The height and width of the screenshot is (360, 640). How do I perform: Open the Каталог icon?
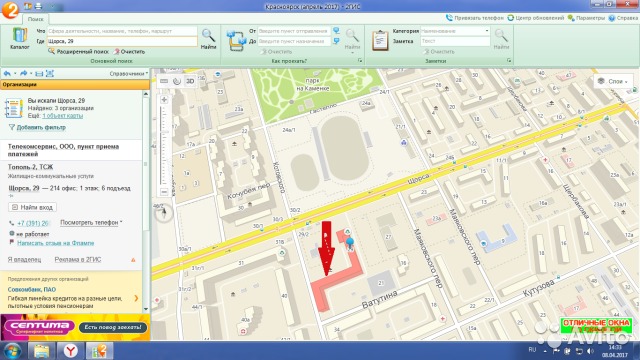click(20, 39)
